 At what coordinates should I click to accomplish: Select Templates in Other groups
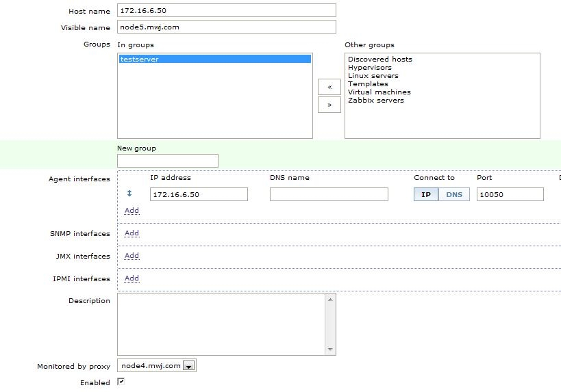(368, 83)
